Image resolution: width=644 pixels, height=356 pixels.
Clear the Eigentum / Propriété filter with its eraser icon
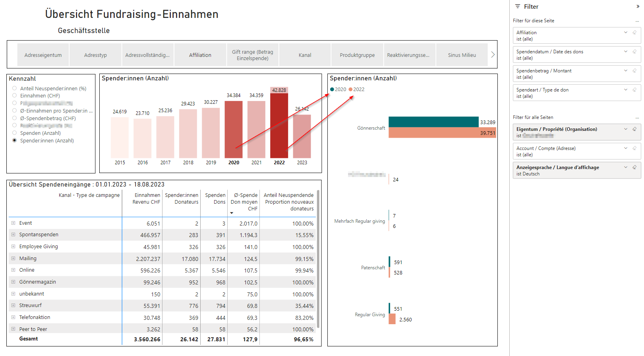pos(634,129)
